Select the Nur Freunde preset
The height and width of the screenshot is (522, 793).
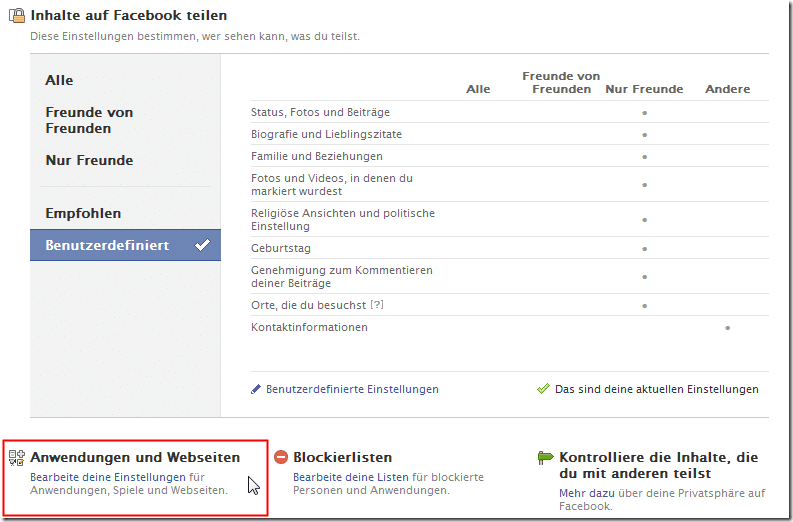pos(90,160)
